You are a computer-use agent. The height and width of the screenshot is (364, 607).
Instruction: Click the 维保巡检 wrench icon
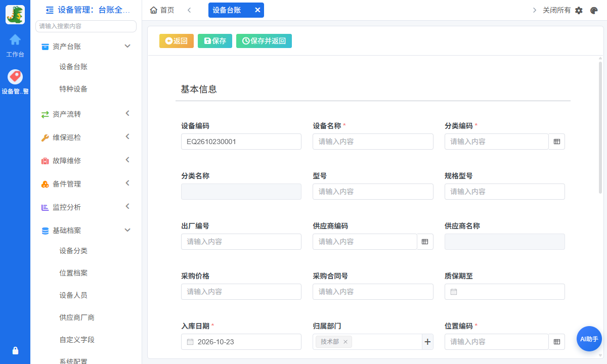45,138
